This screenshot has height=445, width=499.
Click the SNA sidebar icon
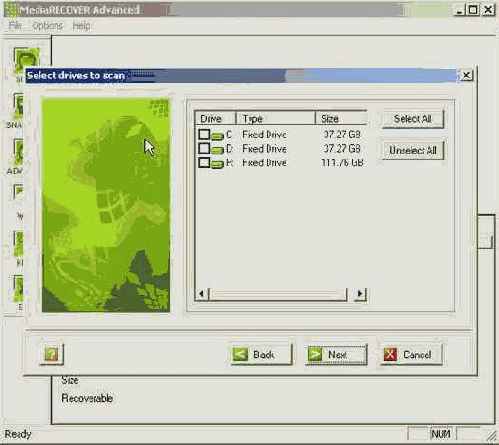(x=19, y=106)
